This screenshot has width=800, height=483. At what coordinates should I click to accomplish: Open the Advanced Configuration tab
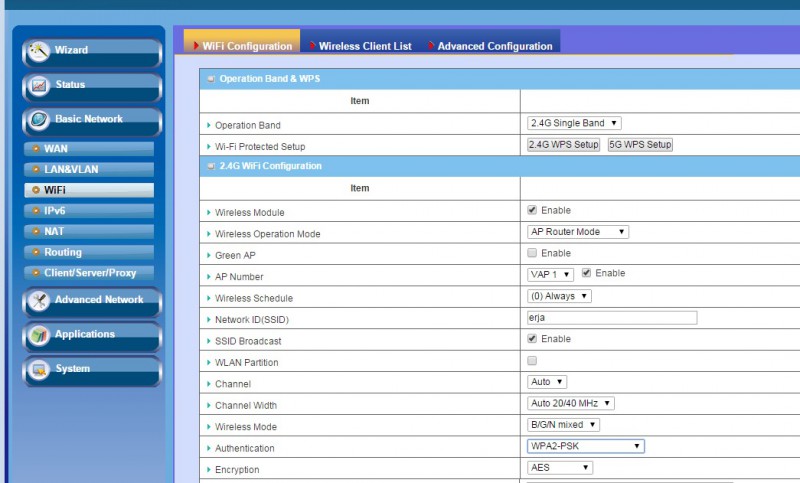494,46
